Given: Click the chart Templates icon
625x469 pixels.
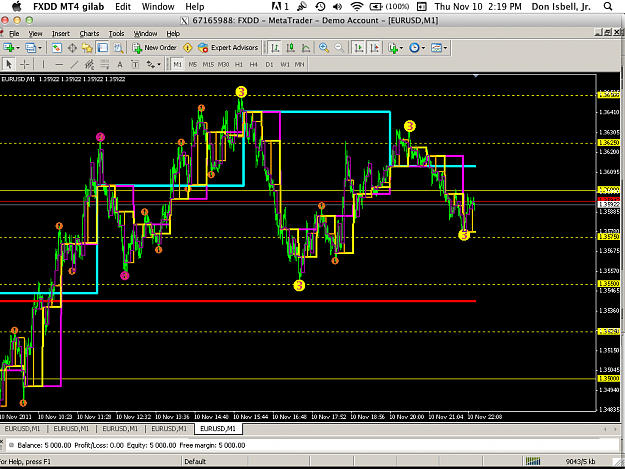Looking at the screenshot, I should pyautogui.click(x=436, y=48).
